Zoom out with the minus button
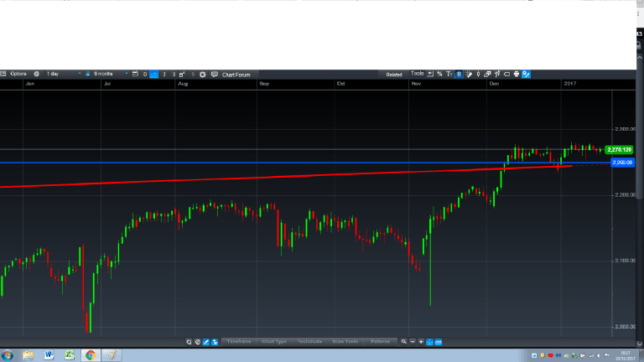The width and height of the screenshot is (644, 362). click(413, 342)
